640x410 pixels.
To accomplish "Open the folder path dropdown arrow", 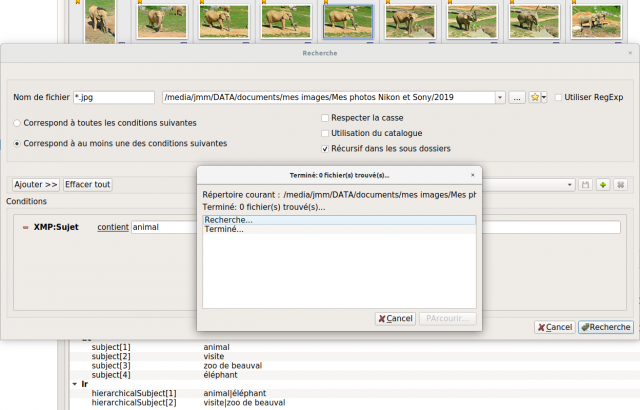I will [x=500, y=98].
